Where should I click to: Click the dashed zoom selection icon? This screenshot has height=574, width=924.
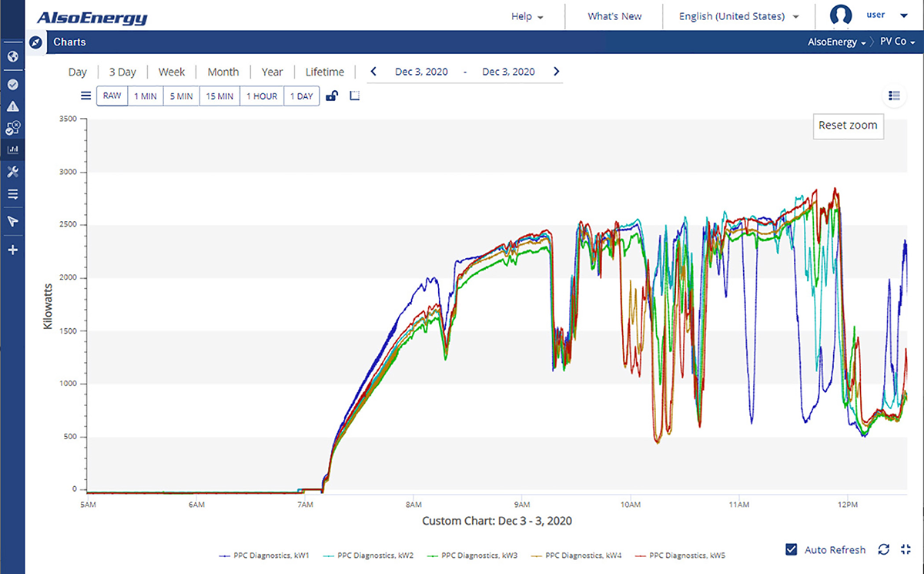pyautogui.click(x=354, y=96)
